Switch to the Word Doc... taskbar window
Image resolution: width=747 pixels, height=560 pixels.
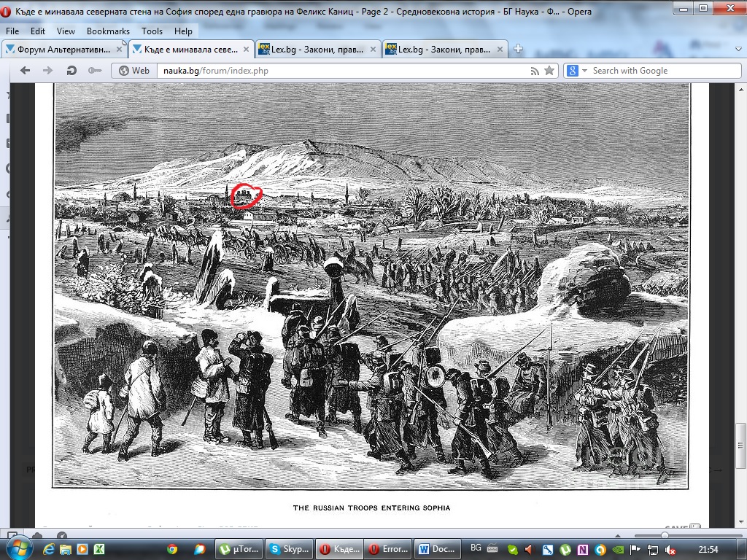tap(438, 549)
